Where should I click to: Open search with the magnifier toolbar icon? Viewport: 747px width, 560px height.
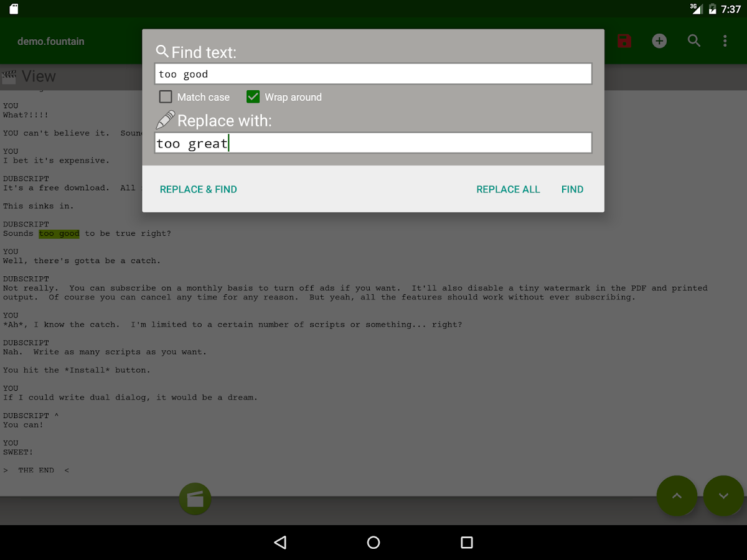pos(694,41)
